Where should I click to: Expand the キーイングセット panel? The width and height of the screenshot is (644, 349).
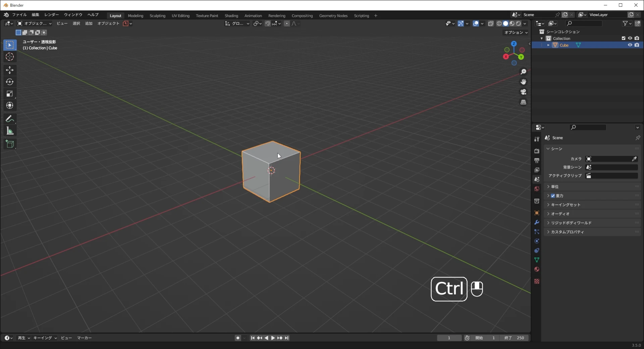[x=592, y=205]
